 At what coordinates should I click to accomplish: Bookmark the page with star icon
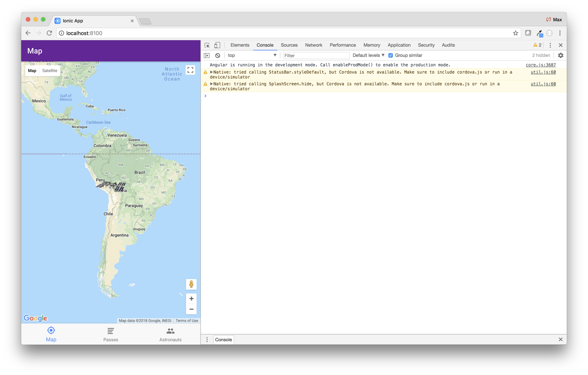[x=515, y=33]
